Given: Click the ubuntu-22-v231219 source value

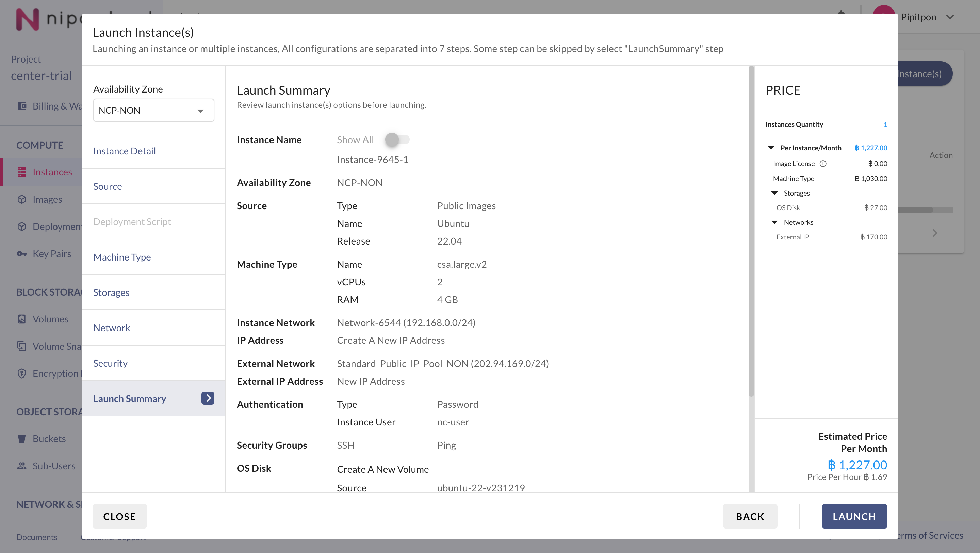Looking at the screenshot, I should [x=481, y=488].
